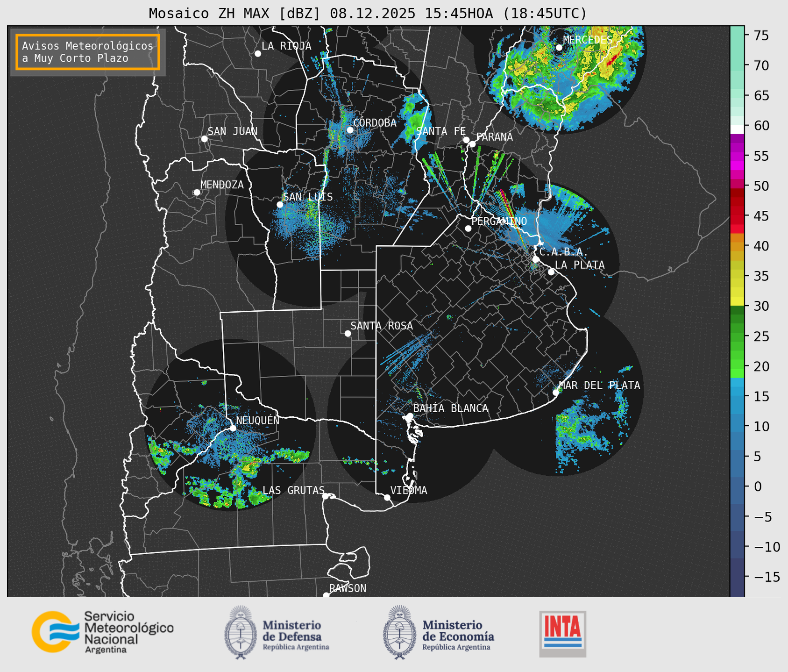This screenshot has height=672, width=788.
Task: Click the PARANÁ city marker dot
Action: click(472, 144)
